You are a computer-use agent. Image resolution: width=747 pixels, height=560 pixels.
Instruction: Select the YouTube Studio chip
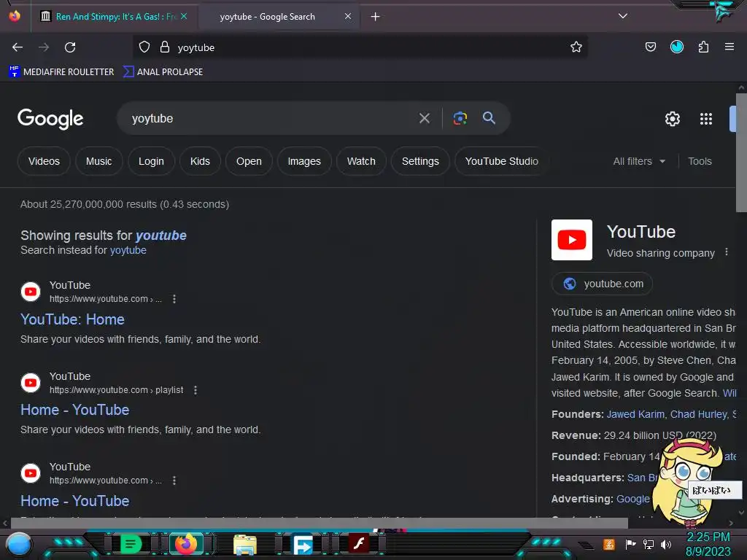click(502, 161)
